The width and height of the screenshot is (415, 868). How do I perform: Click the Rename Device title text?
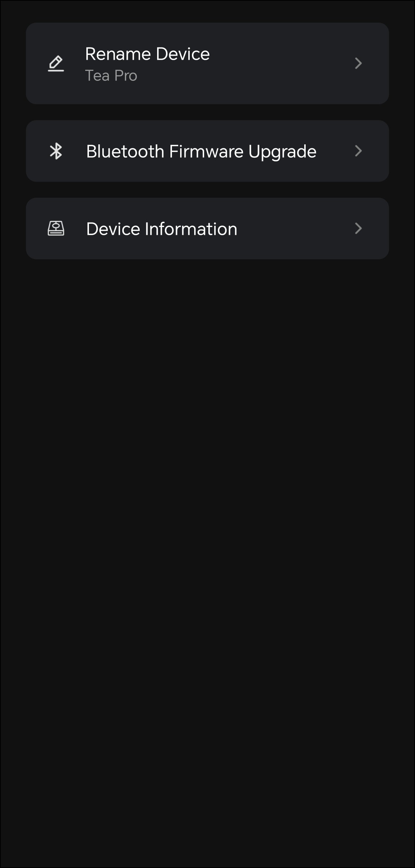pyautogui.click(x=147, y=54)
